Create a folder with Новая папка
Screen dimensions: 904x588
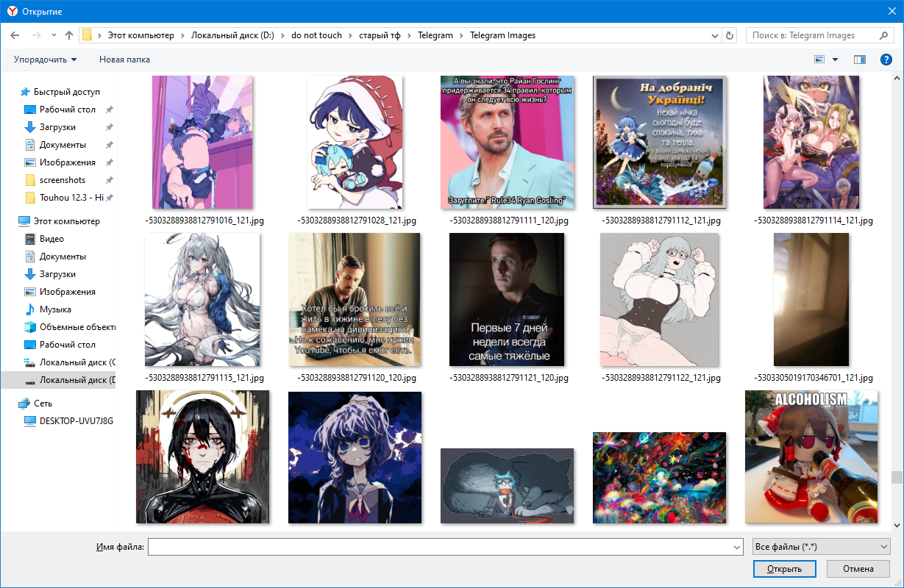[x=124, y=60]
